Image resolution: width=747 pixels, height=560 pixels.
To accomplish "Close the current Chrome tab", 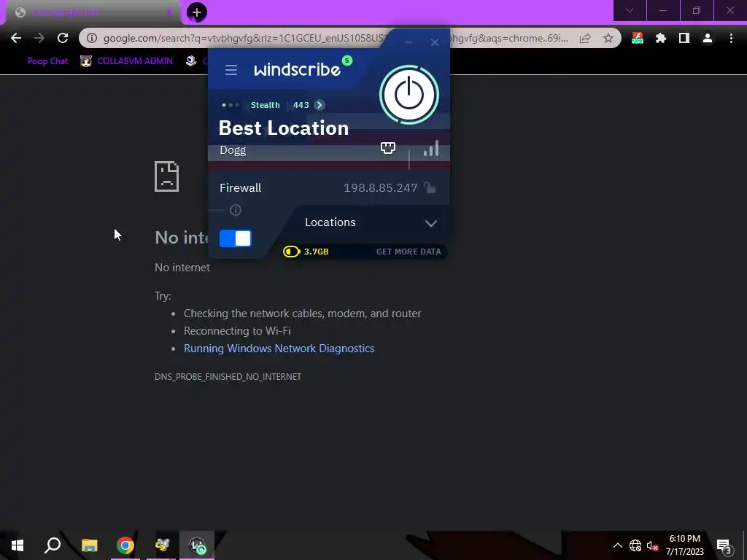I will (x=169, y=12).
